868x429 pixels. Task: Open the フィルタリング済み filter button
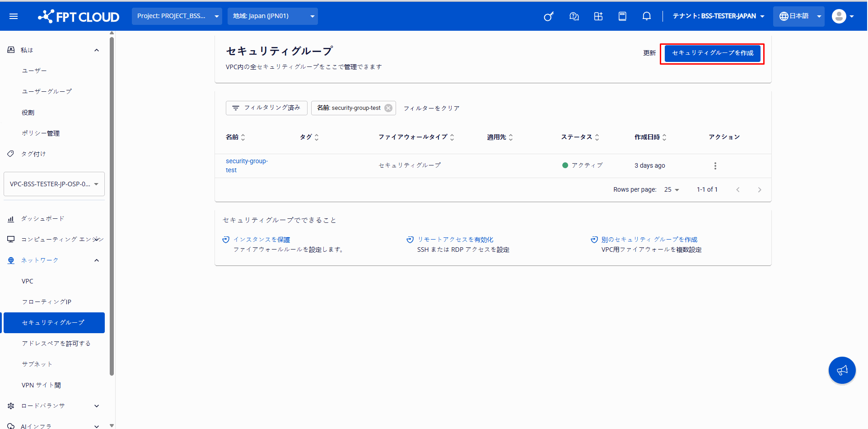tap(266, 108)
